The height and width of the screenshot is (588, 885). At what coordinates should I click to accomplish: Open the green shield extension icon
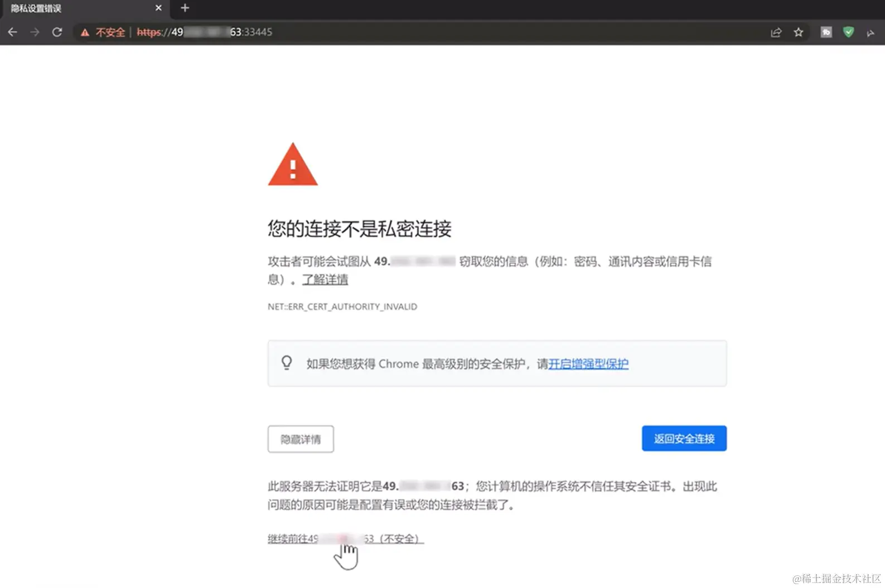[848, 32]
